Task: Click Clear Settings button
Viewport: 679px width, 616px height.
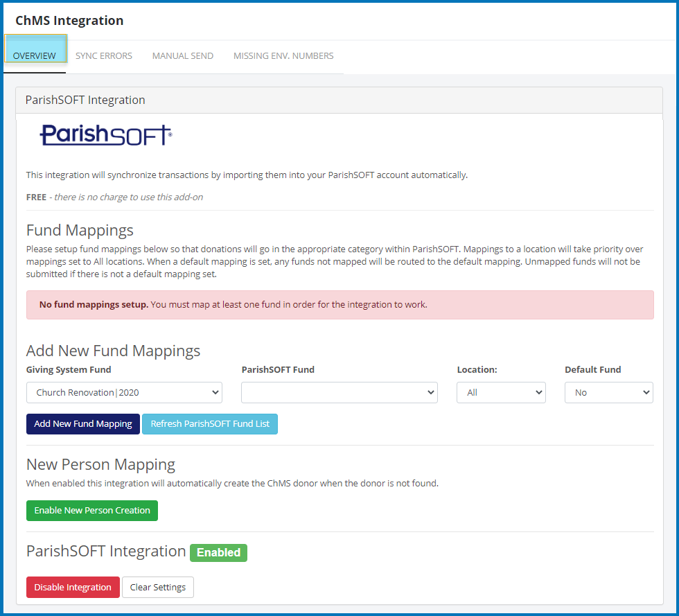Action: click(158, 587)
